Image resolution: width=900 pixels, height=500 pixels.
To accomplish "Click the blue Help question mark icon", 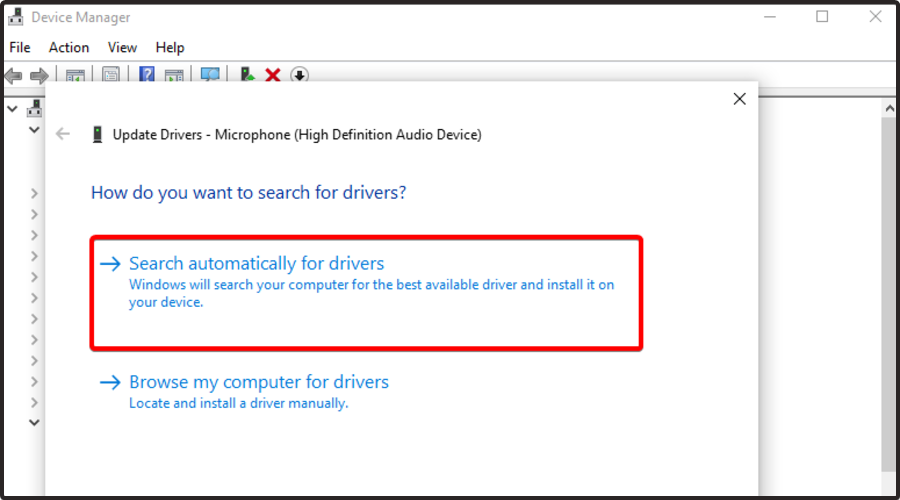I will [x=147, y=75].
